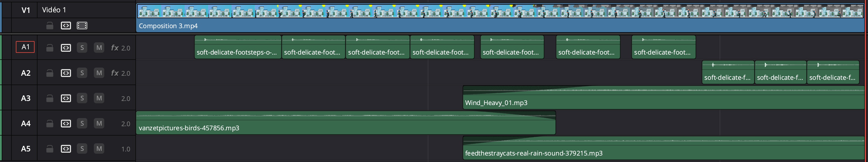Mute audio track A1

point(99,48)
